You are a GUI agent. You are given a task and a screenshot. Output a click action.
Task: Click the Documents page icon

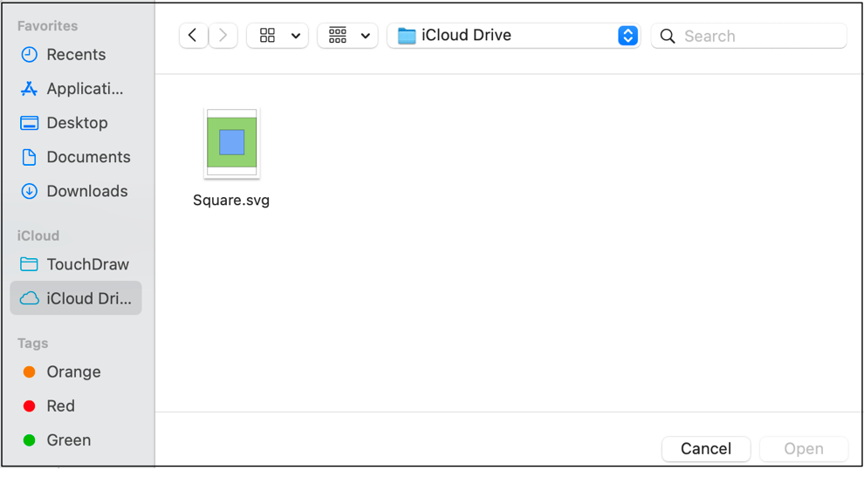tap(29, 157)
